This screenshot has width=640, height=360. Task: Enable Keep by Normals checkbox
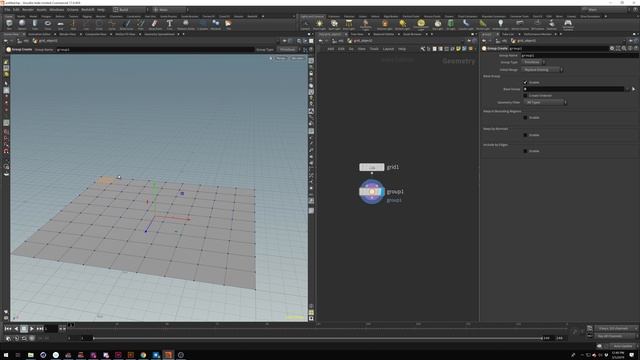[525, 135]
